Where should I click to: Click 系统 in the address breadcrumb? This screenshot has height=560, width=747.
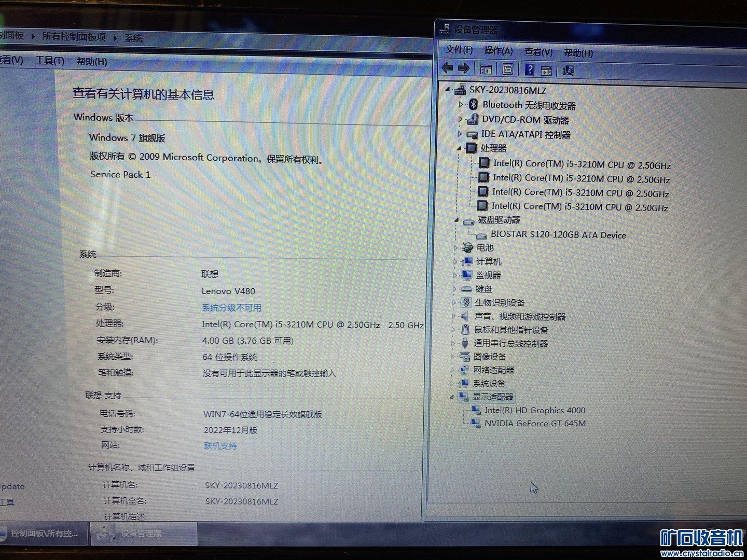pos(133,38)
